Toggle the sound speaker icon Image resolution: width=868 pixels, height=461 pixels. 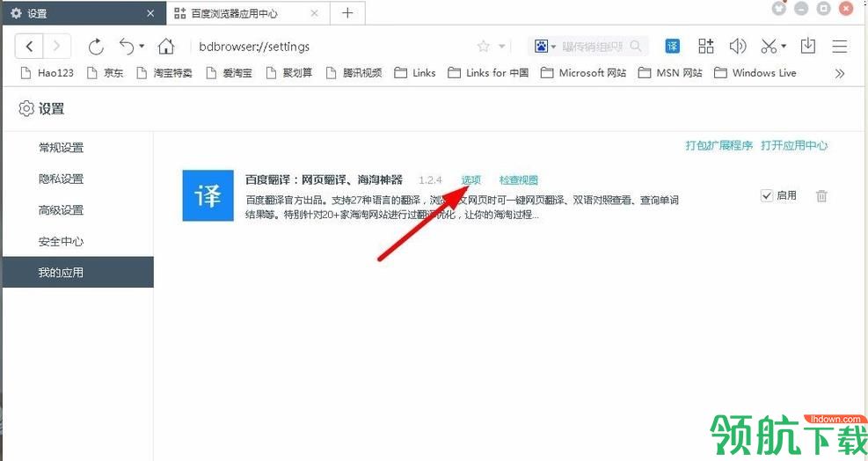tap(737, 47)
